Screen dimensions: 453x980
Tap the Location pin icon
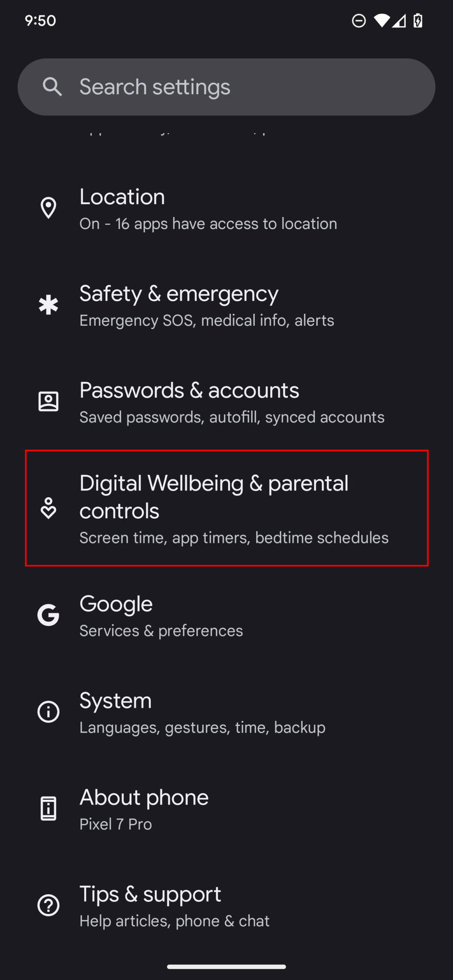(x=49, y=208)
